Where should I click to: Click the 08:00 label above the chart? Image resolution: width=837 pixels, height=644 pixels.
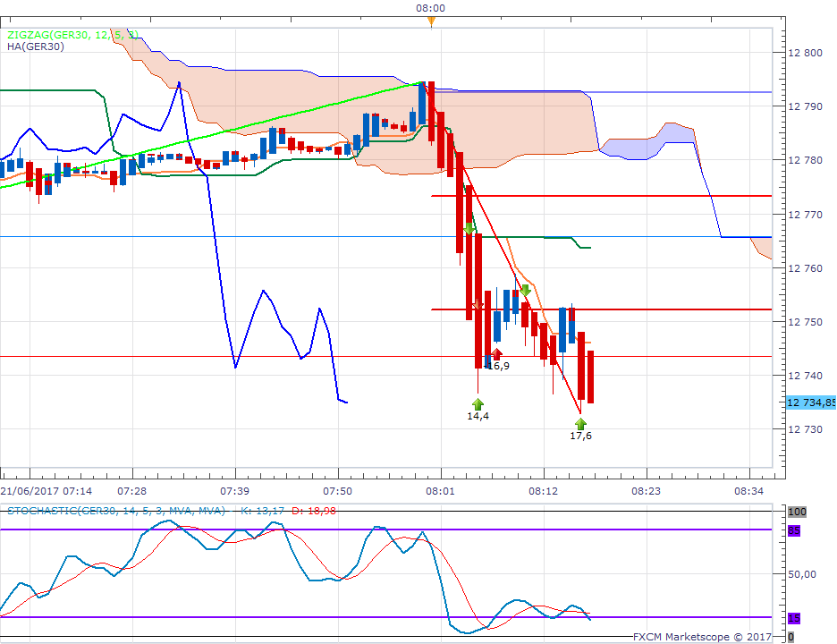pos(431,8)
